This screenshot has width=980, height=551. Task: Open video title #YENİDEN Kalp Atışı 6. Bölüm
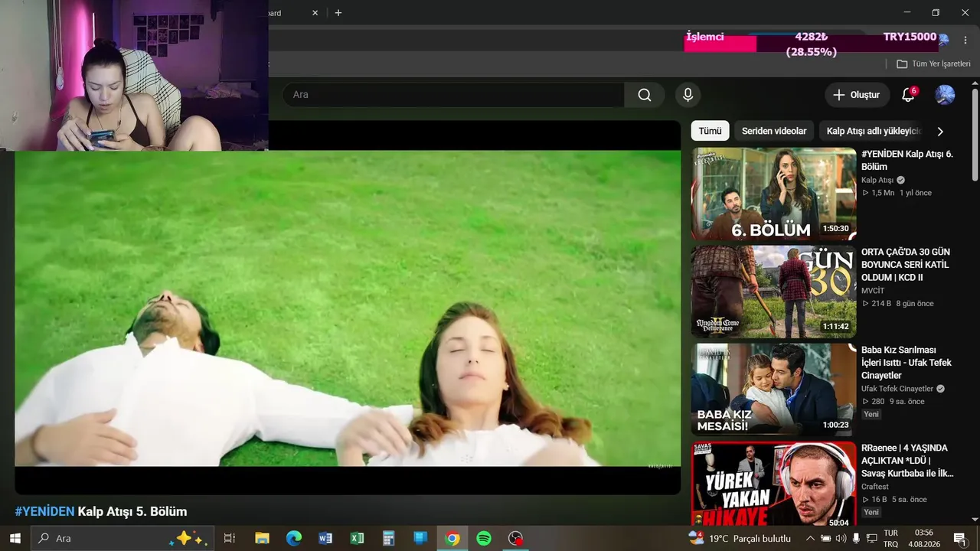pyautogui.click(x=907, y=160)
